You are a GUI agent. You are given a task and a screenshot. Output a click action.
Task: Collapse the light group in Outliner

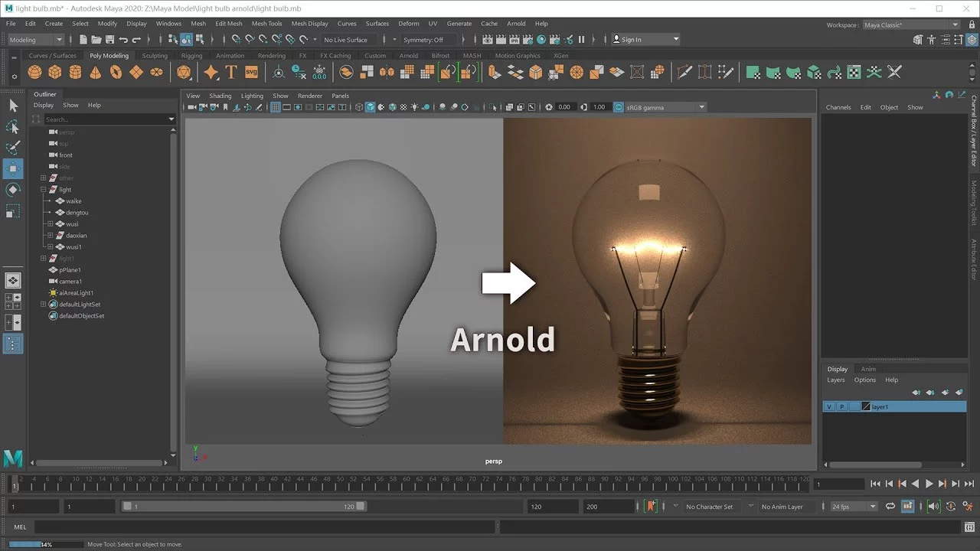coord(44,189)
